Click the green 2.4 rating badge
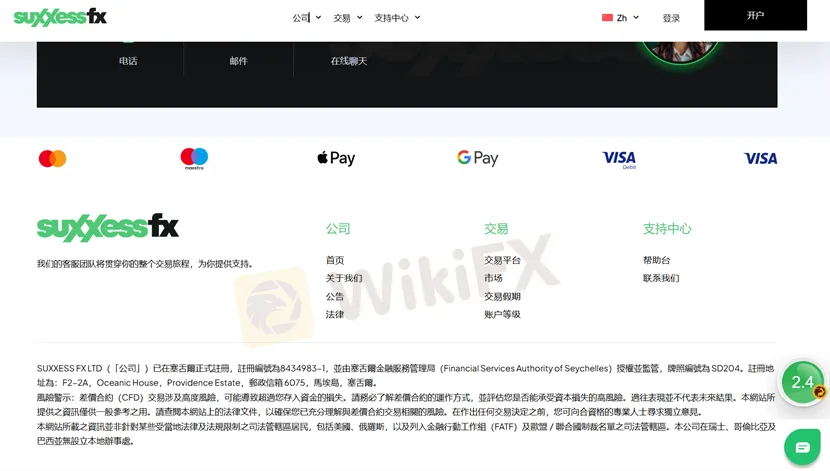 803,382
